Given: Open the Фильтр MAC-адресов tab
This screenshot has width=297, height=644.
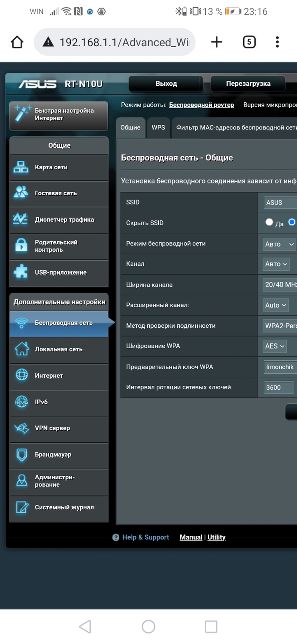Looking at the screenshot, I should [x=235, y=128].
